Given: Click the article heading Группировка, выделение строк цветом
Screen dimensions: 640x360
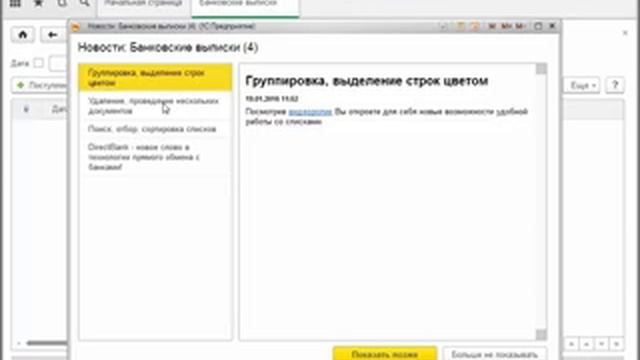Looking at the screenshot, I should [367, 81].
